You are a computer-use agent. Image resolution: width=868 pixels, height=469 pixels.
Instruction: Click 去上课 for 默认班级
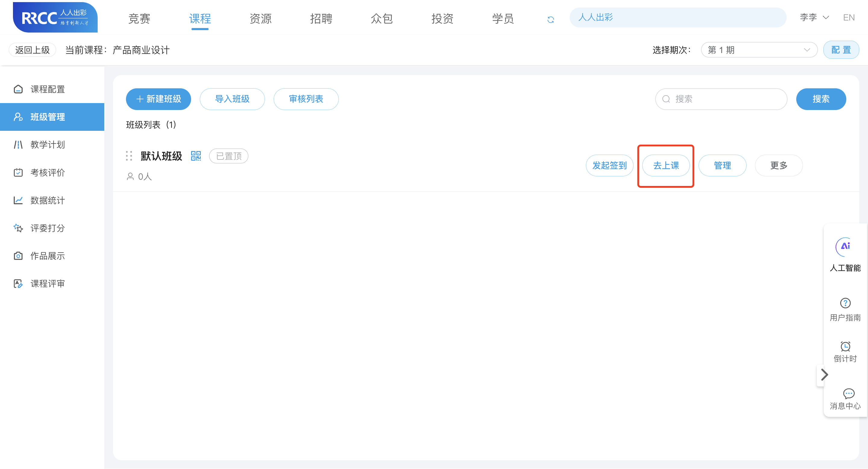coord(666,165)
